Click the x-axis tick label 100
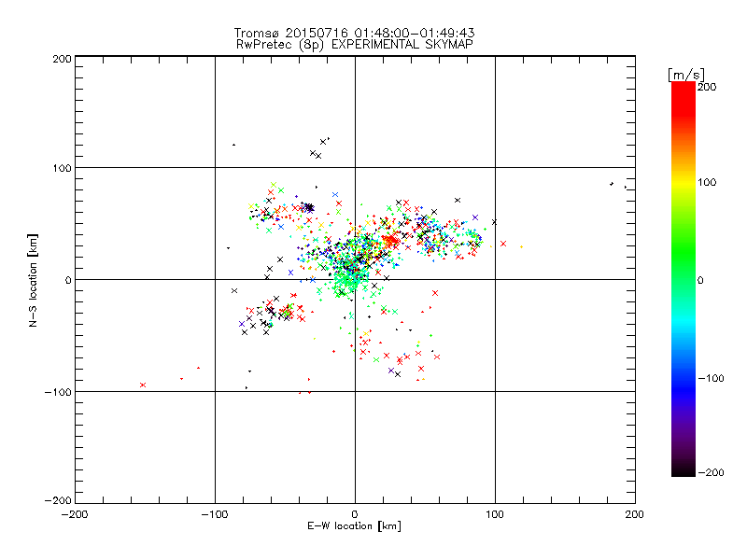747x560 pixels. click(x=495, y=514)
